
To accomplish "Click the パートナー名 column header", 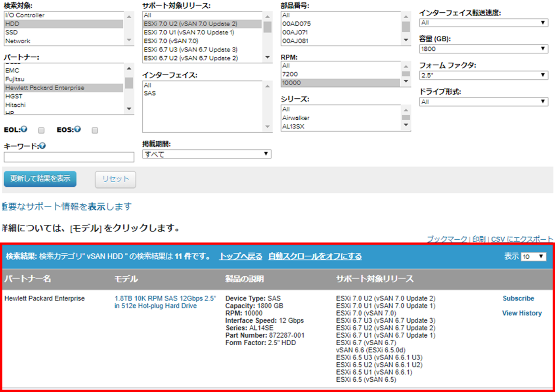I will click(x=28, y=279).
